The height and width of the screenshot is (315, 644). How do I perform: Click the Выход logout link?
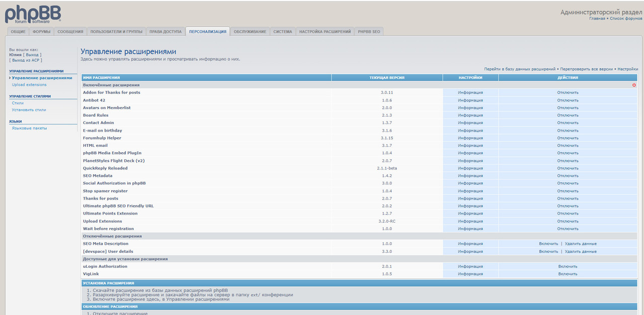pos(32,55)
